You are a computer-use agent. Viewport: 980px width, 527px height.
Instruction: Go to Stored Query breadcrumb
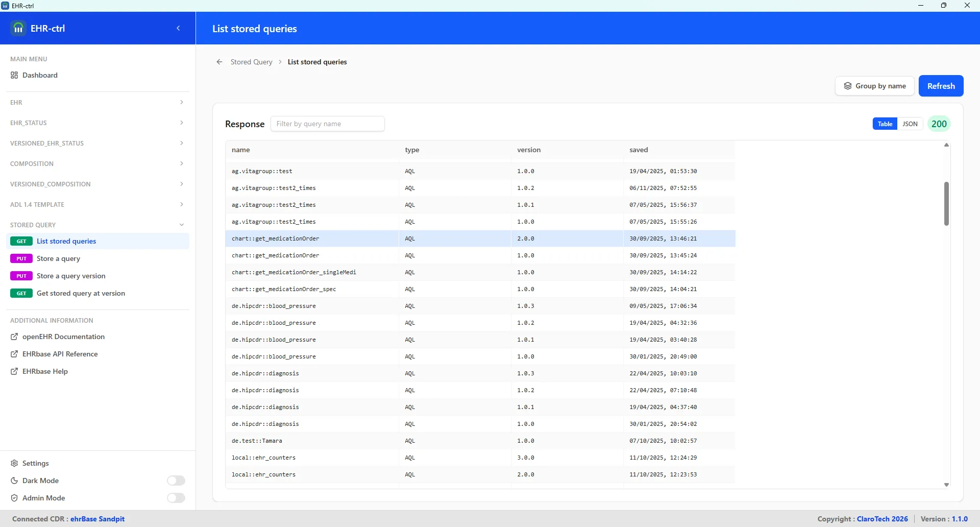click(251, 62)
